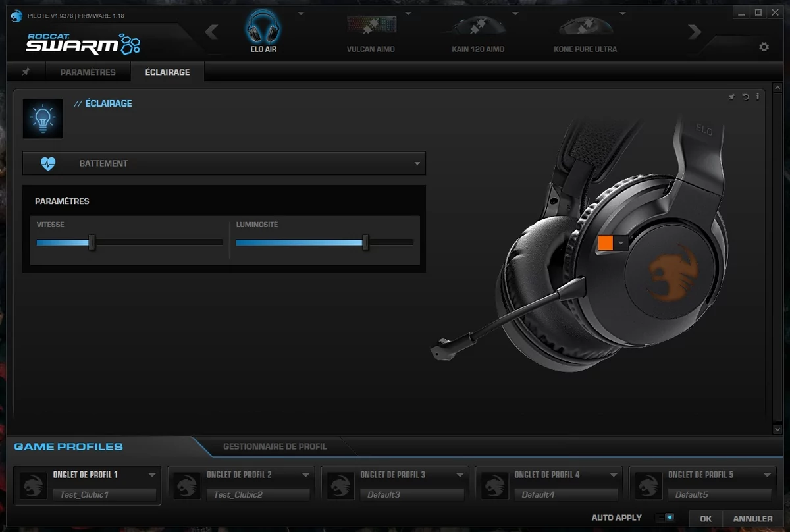Select Onglet de Profil 5 slot icon
Image resolution: width=790 pixels, height=532 pixels.
648,486
